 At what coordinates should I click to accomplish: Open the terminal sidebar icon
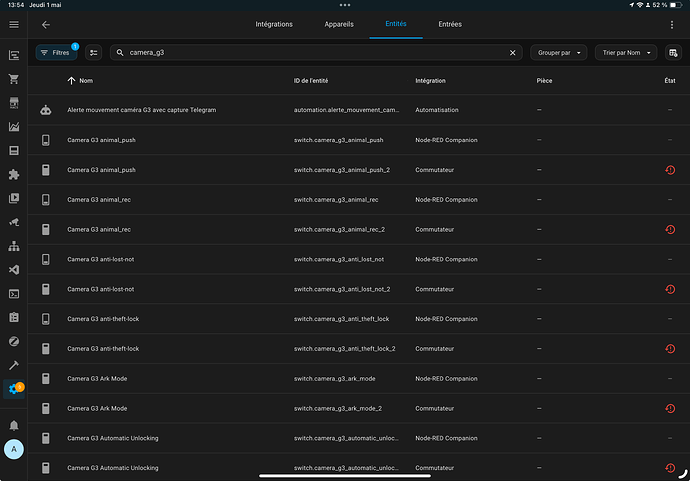click(14, 294)
